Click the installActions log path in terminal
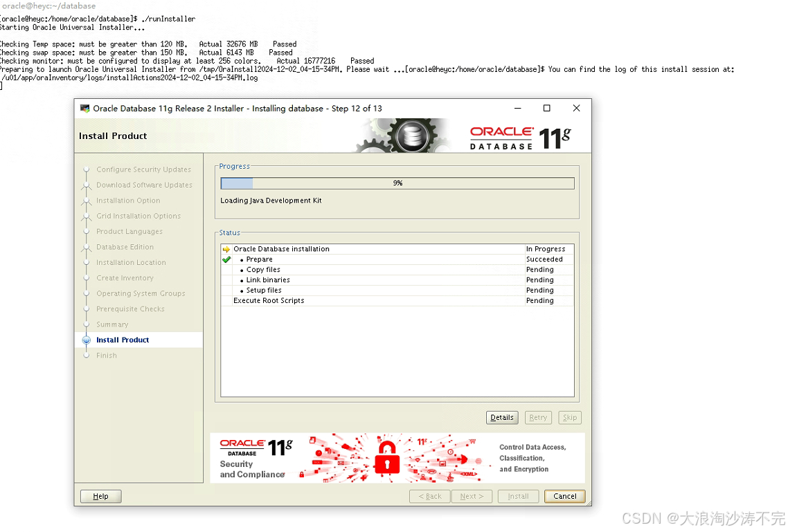788x532 pixels. point(129,77)
